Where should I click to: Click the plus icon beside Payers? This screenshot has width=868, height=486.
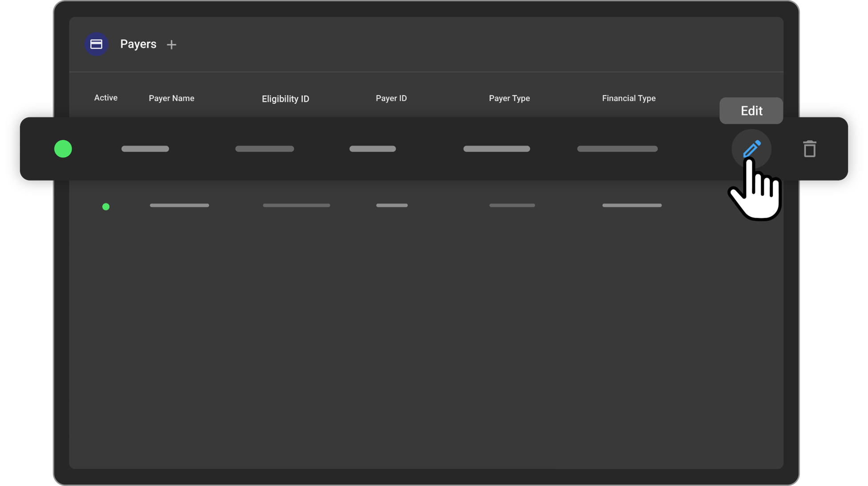click(x=171, y=45)
